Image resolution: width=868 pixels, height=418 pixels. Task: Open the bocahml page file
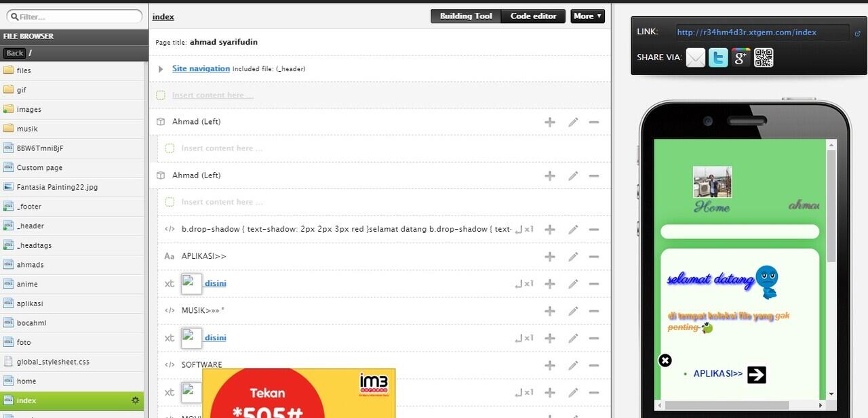(72, 323)
